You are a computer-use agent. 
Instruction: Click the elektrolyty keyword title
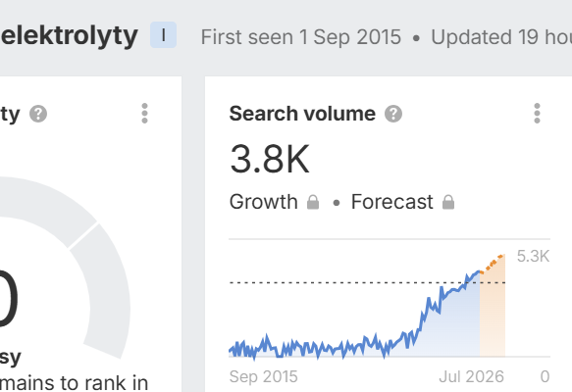pyautogui.click(x=70, y=35)
